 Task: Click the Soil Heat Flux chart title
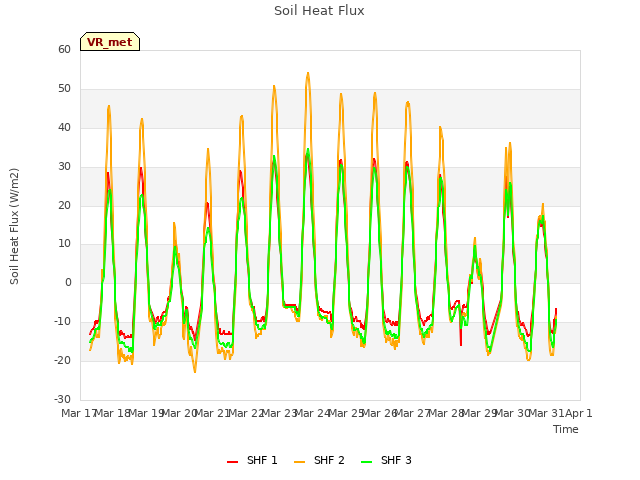pos(319,11)
